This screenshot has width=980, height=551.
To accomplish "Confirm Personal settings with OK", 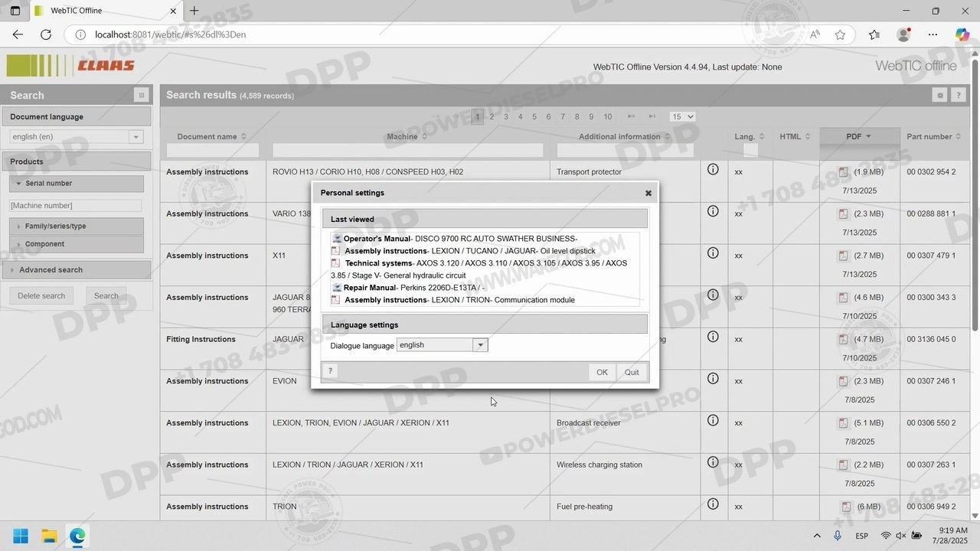I will coord(602,372).
